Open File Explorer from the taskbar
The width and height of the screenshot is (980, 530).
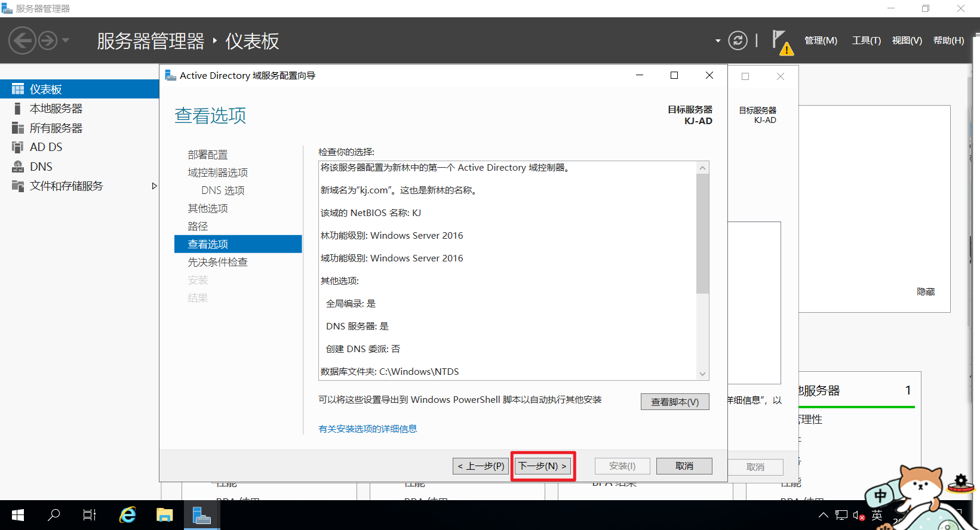(165, 515)
